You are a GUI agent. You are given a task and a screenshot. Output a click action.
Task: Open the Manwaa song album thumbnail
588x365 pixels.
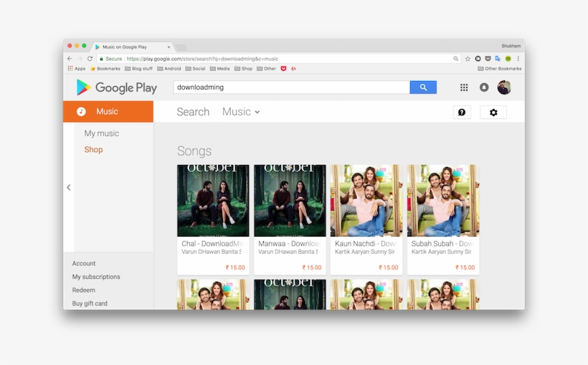[x=290, y=201]
